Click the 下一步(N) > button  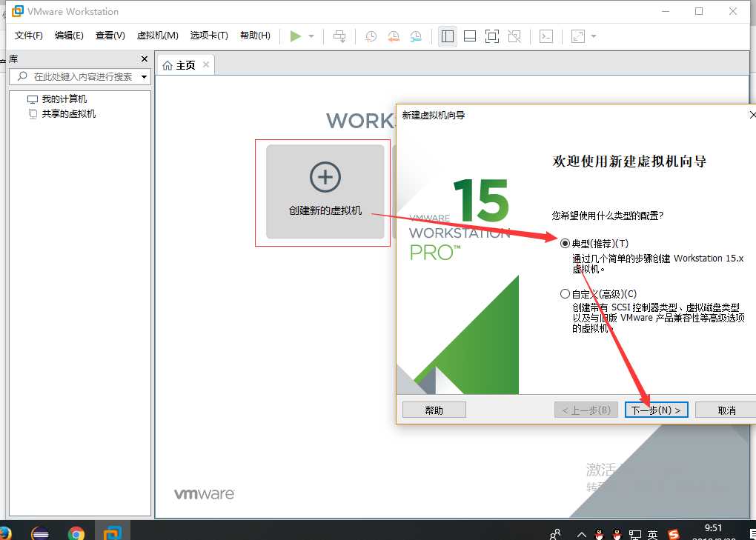pos(656,410)
